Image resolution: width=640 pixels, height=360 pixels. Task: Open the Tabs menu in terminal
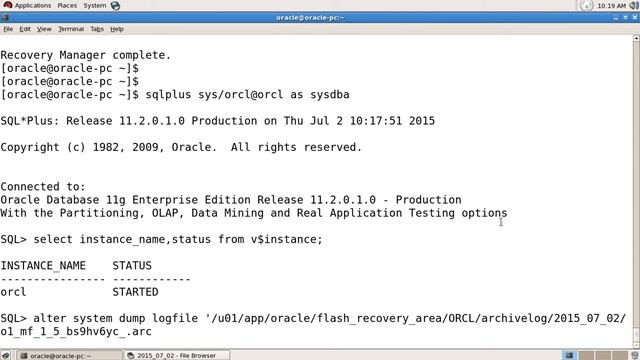[x=97, y=29]
